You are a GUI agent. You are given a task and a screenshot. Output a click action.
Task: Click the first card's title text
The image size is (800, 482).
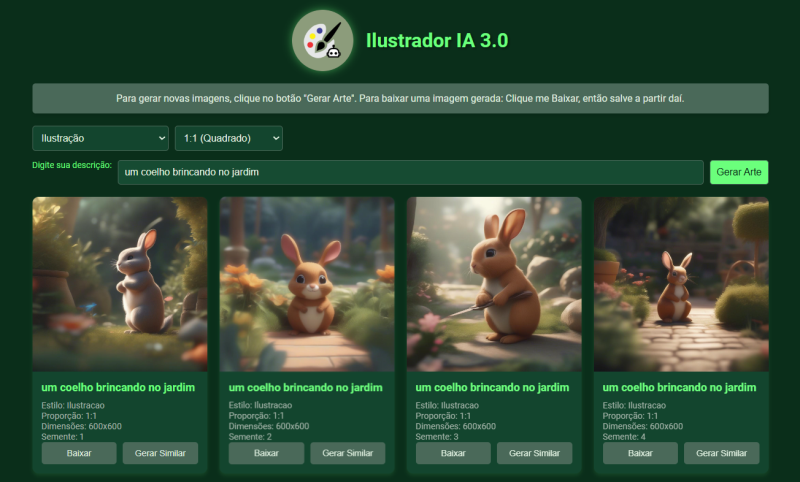pyautogui.click(x=118, y=387)
